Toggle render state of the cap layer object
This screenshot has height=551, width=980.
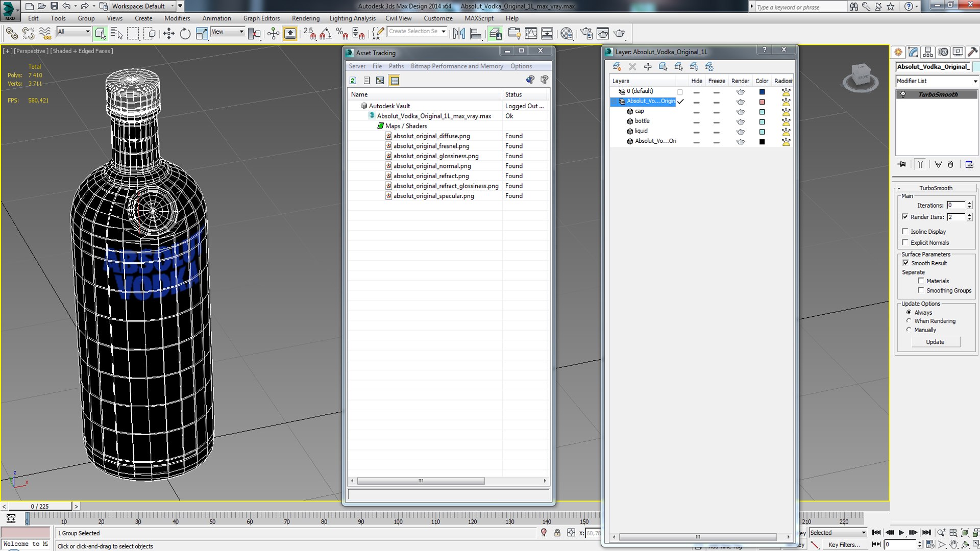741,112
